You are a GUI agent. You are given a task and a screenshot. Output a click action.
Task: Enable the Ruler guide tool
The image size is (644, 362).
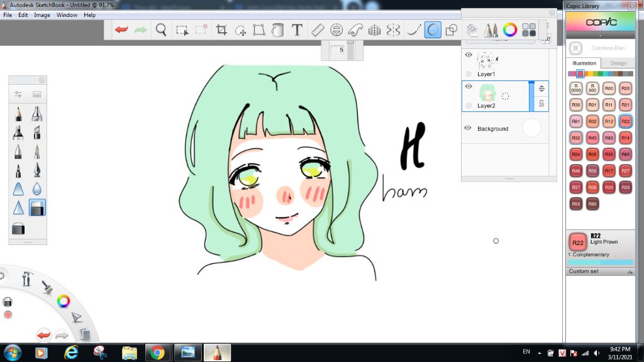tap(318, 30)
